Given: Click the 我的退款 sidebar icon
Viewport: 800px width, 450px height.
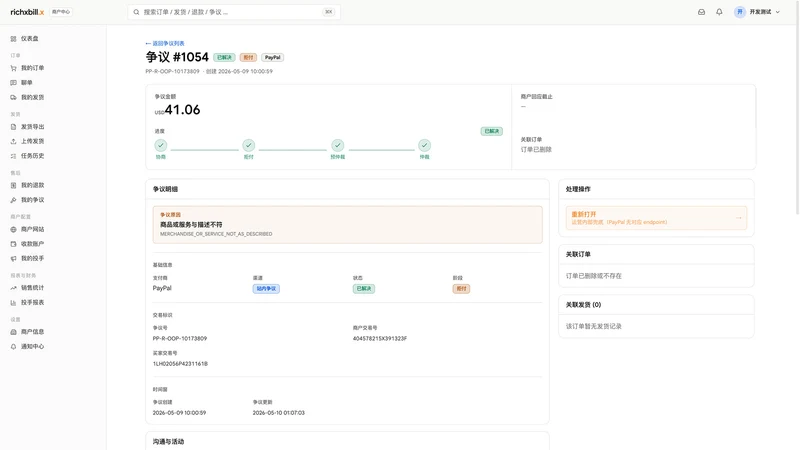Looking at the screenshot, I should click(x=13, y=185).
